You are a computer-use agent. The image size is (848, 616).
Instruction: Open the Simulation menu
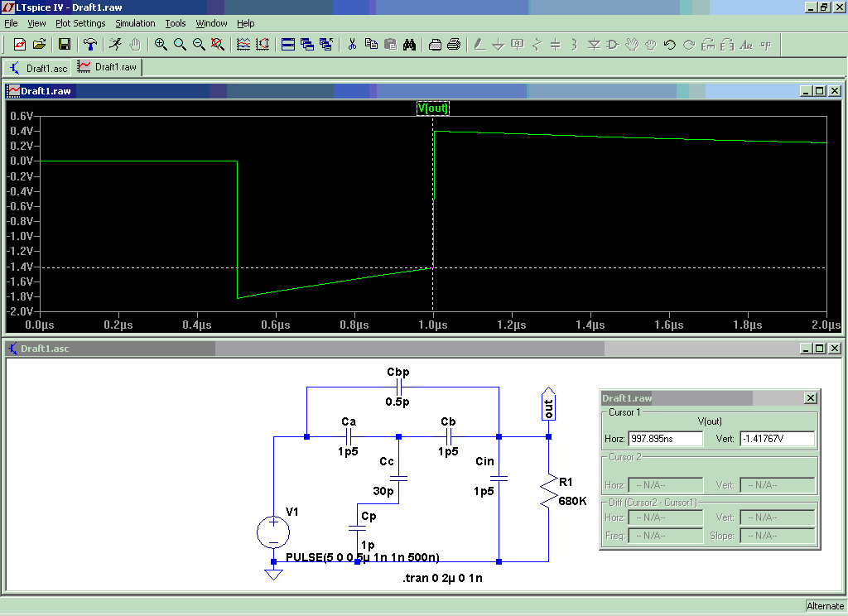click(135, 23)
